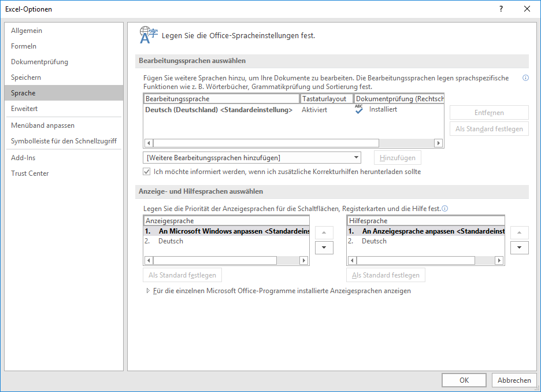The width and height of the screenshot is (541, 392).
Task: Click left scroll arrow in Anzeigesprache list
Action: (x=149, y=260)
